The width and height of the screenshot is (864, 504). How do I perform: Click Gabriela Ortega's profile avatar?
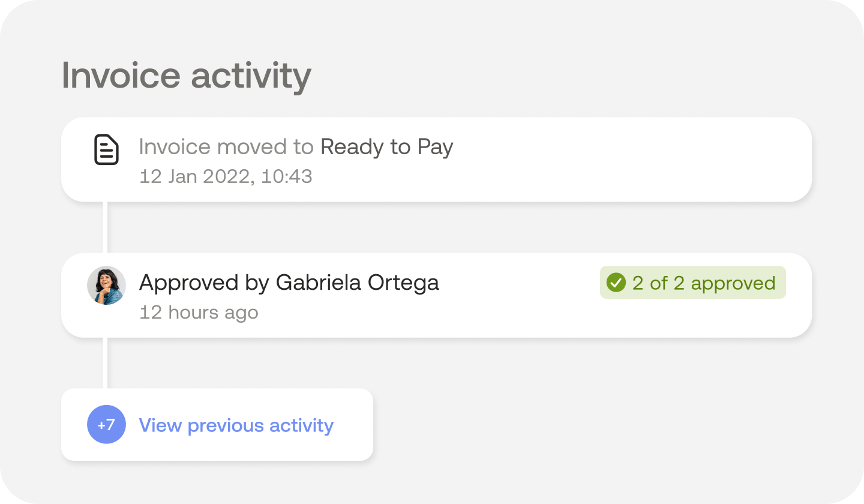(106, 286)
